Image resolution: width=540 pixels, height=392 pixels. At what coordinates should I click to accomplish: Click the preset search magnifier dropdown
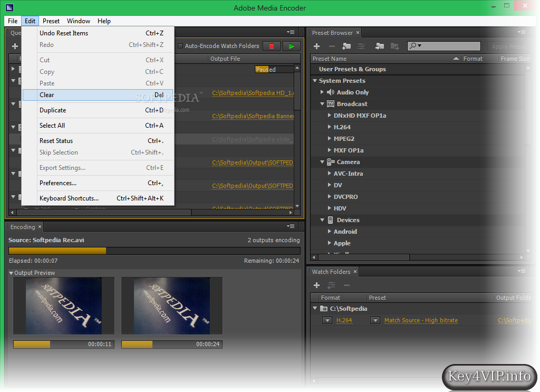416,46
